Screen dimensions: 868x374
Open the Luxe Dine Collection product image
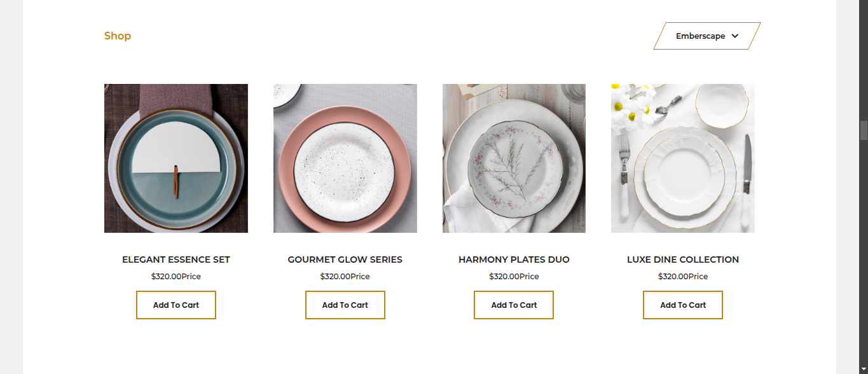683,158
